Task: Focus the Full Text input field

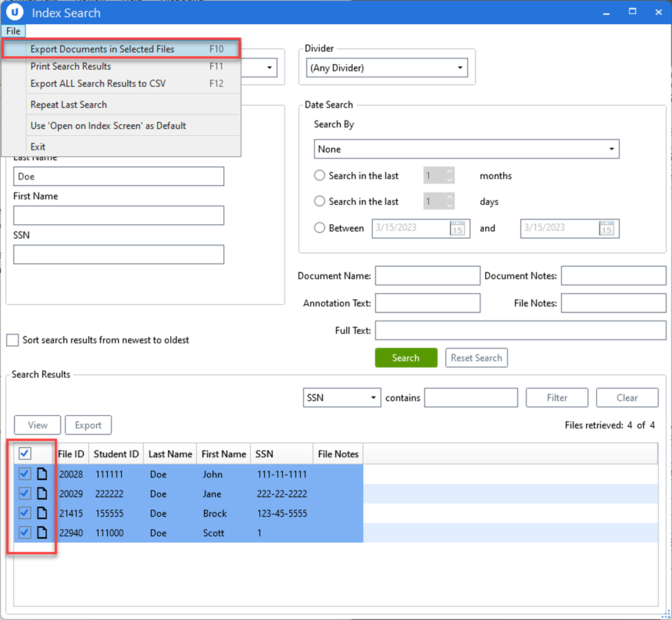Action: coord(521,330)
